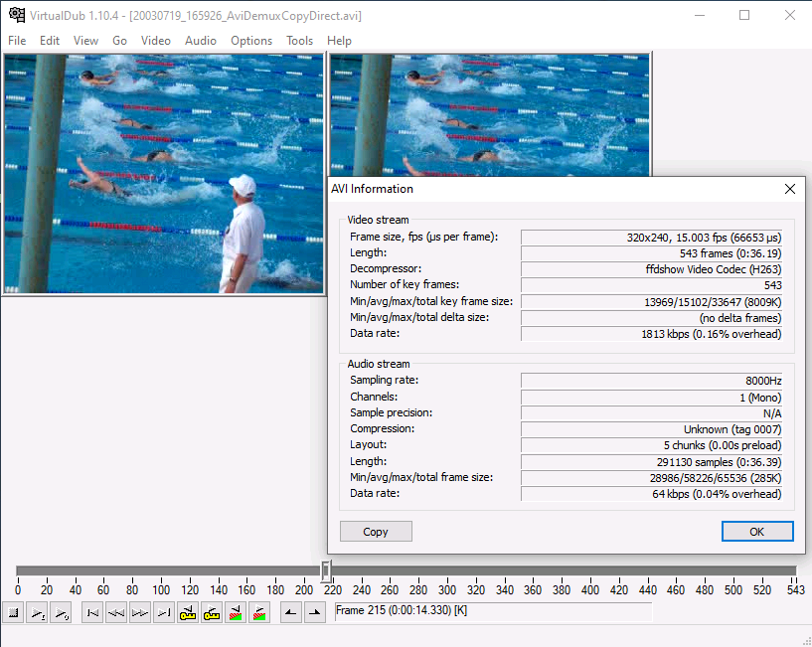Select the sample precision value N/A
Image resolution: width=812 pixels, height=647 pixels.
pyautogui.click(x=651, y=413)
